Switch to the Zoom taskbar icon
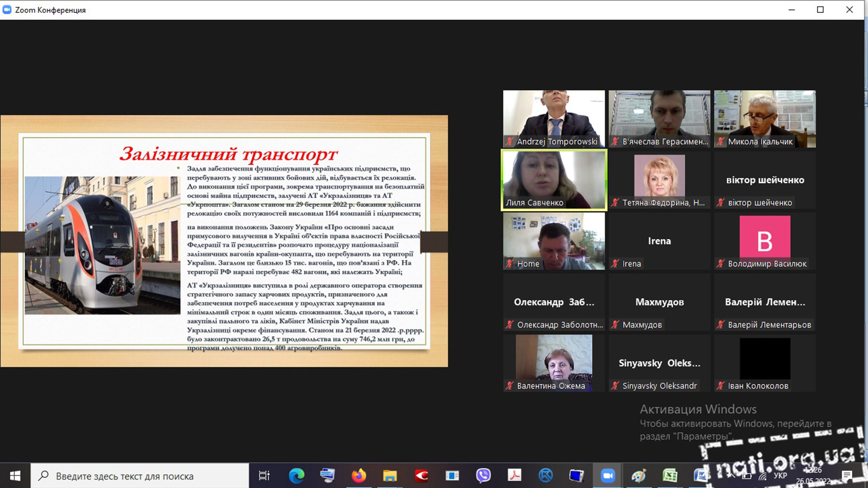Screen dimensions: 868x488 click(x=608, y=476)
